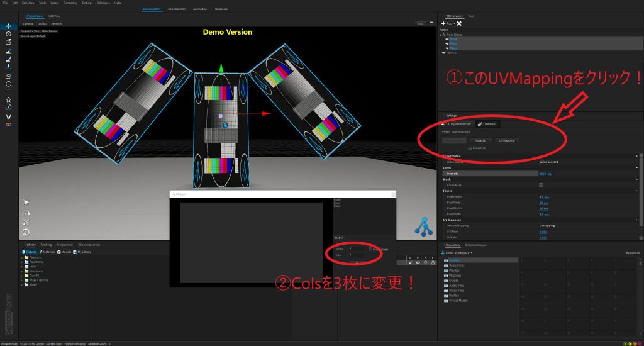Viewport: 644px width, 346px height.
Task: Choose the ellipse shape tool
Action: point(8,84)
